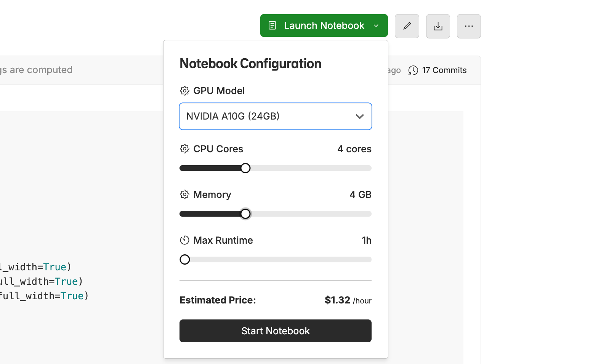Click the GPU Model dropdown arrow
Viewport: 593px width, 364px height.
click(x=360, y=117)
